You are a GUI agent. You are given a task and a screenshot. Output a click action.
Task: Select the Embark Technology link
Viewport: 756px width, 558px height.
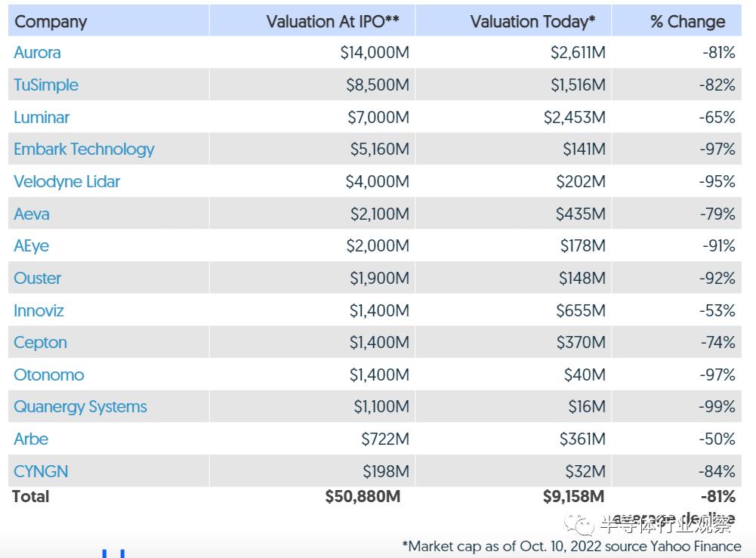pos(84,150)
